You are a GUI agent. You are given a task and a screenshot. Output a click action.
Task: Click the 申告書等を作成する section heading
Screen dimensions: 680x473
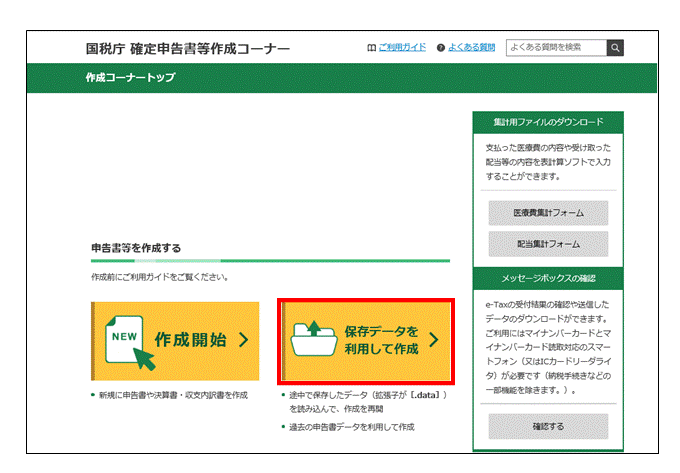135,247
